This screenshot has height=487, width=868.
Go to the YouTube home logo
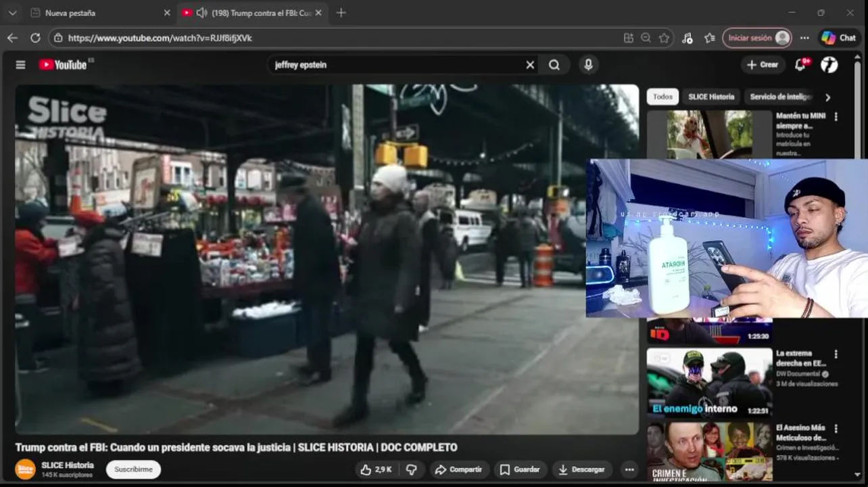click(x=63, y=65)
